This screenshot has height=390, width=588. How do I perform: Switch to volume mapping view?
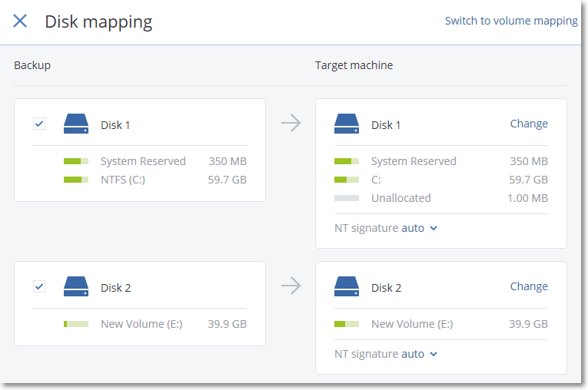coord(511,21)
